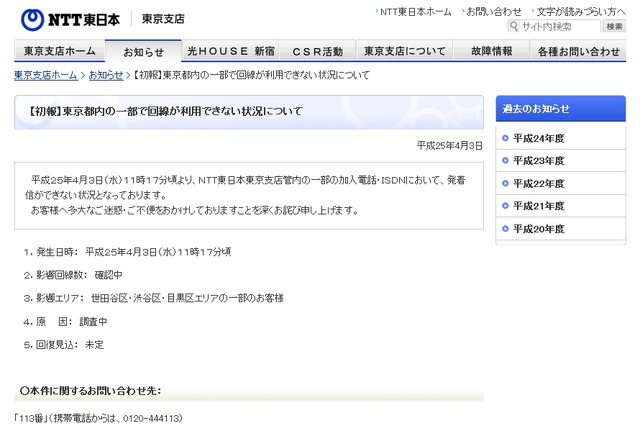640x426 pixels.
Task: Click the NTT東日本ホーム header link
Action: 416,12
